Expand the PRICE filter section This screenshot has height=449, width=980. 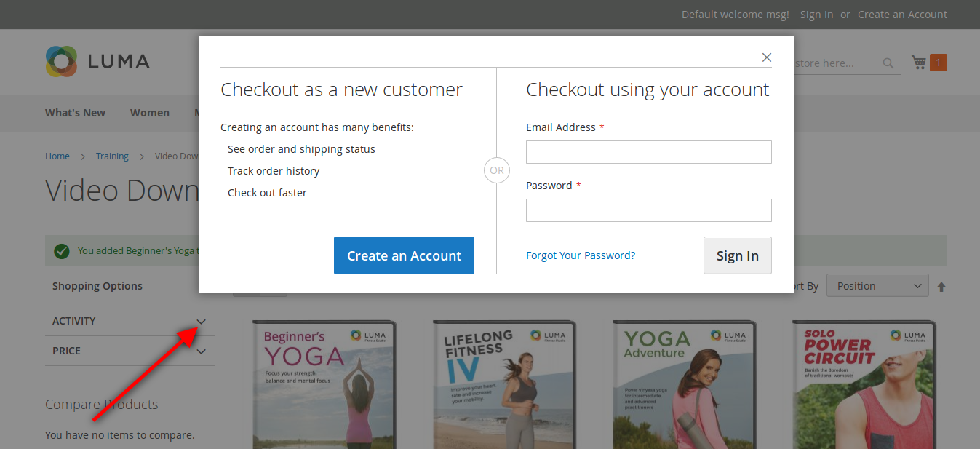(202, 351)
